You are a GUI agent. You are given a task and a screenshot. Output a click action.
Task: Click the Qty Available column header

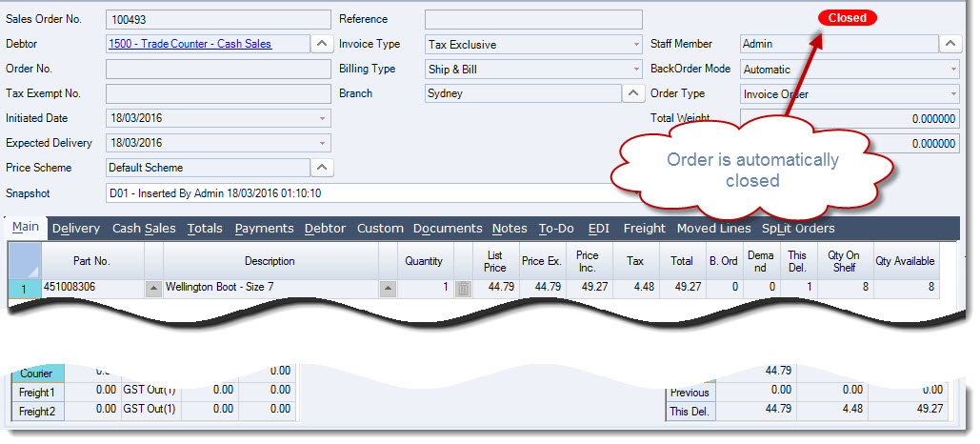905,261
